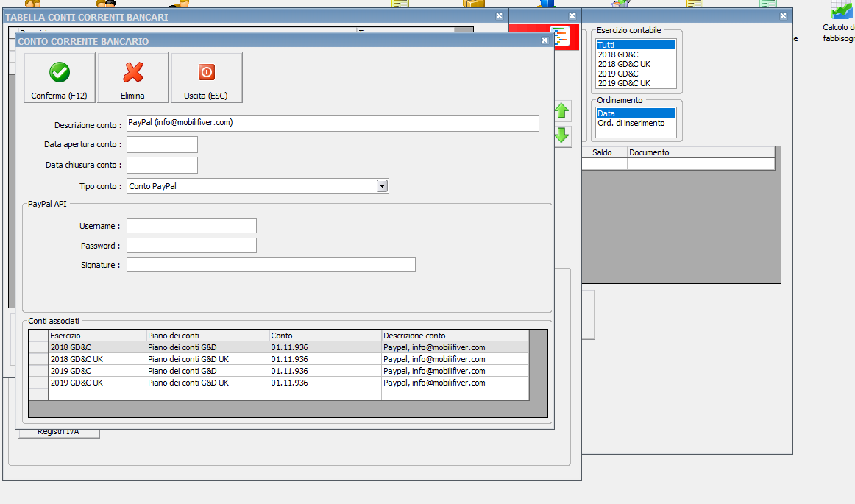Screen dimensions: 855x504
Task: Click the PayPal API Signature field
Action: 271,265
